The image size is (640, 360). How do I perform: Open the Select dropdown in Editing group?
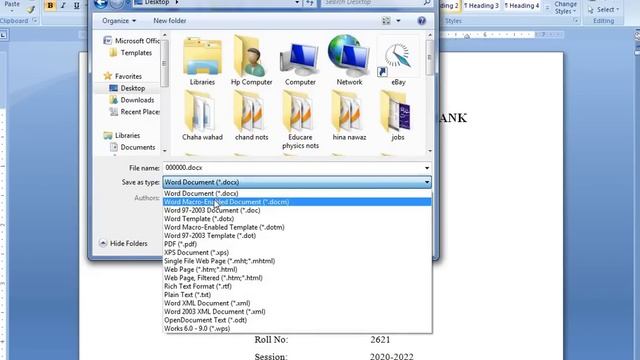(604, 9)
